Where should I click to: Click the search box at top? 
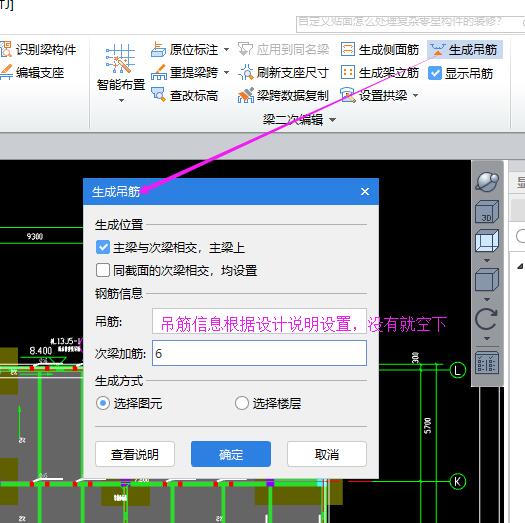(x=410, y=23)
